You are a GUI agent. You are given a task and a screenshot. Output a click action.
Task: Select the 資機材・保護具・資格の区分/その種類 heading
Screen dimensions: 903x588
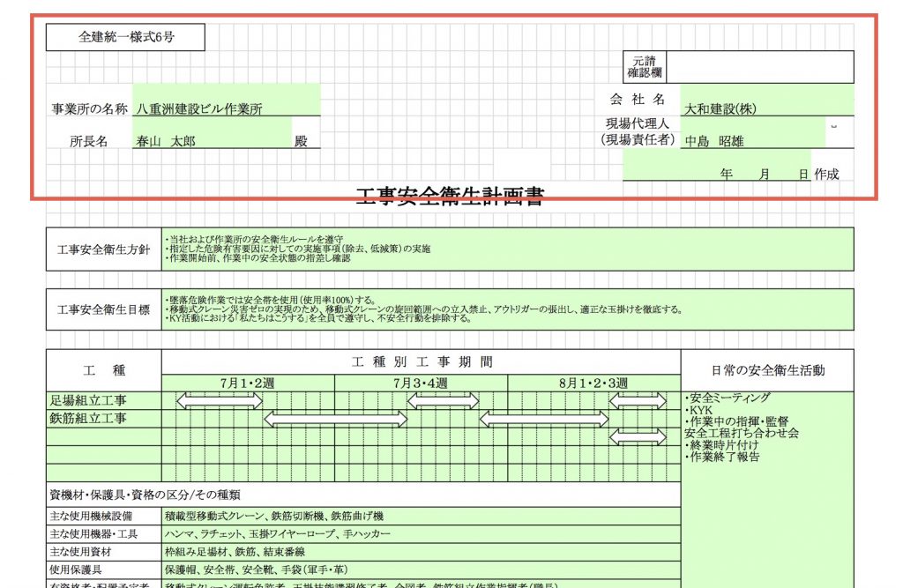pyautogui.click(x=146, y=495)
